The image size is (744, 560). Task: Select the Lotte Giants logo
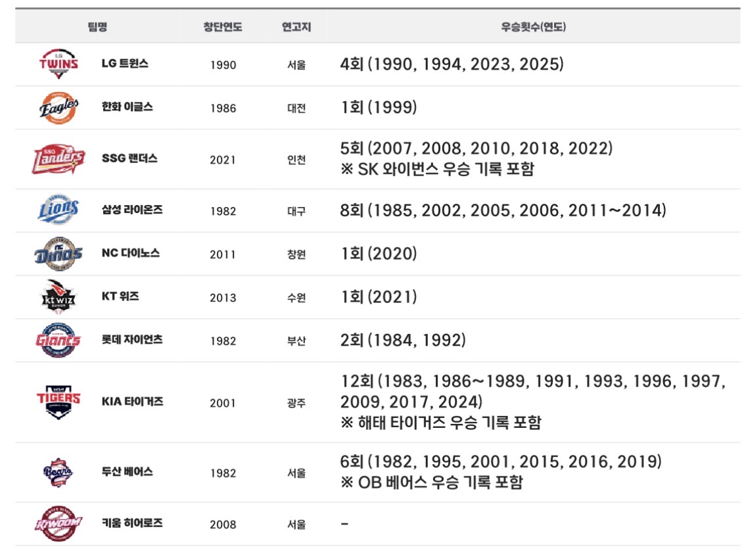pyautogui.click(x=58, y=340)
